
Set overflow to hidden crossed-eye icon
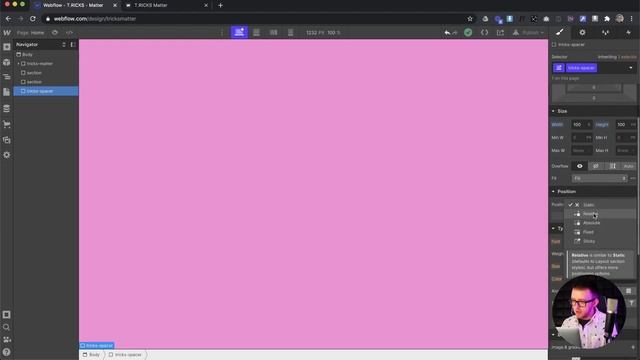(x=596, y=166)
